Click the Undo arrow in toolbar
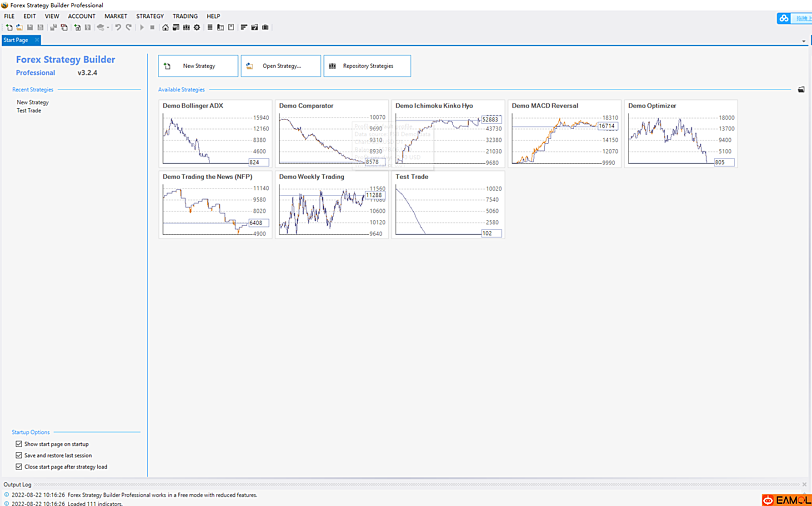 point(118,27)
